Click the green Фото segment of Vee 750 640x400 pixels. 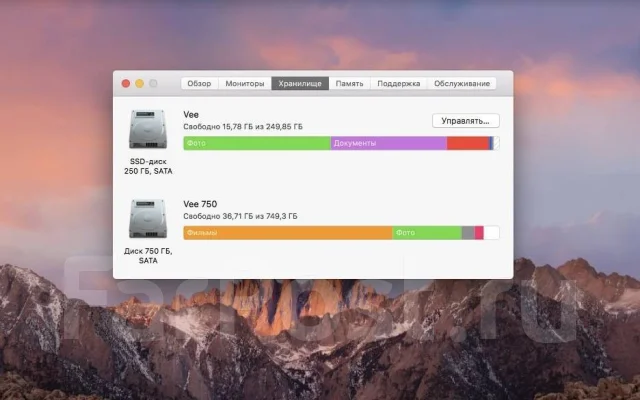point(427,233)
